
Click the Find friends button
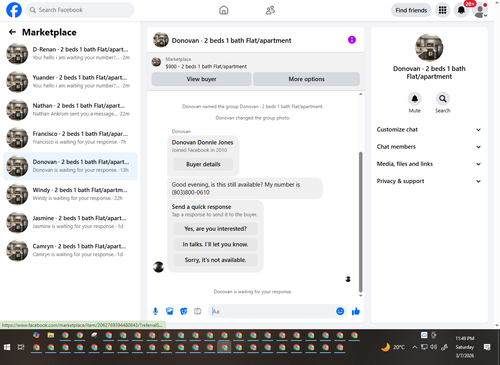[411, 10]
